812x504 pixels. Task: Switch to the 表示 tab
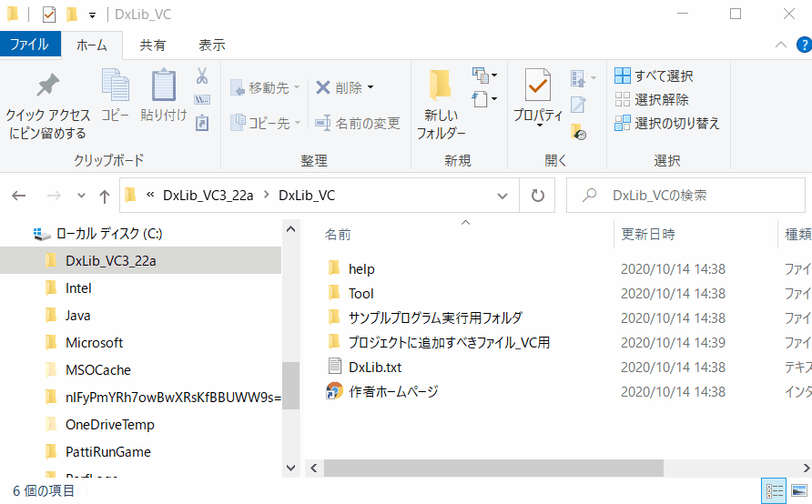(x=212, y=45)
